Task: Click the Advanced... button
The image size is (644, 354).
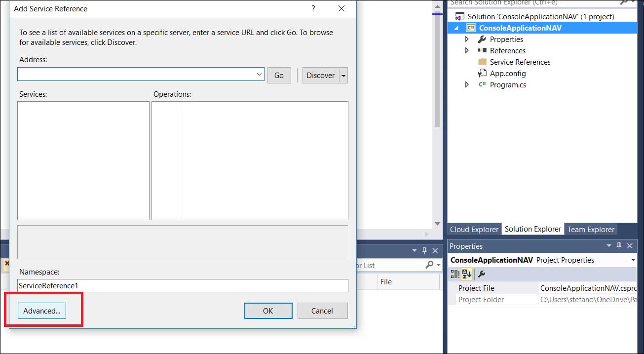Action: [x=42, y=311]
